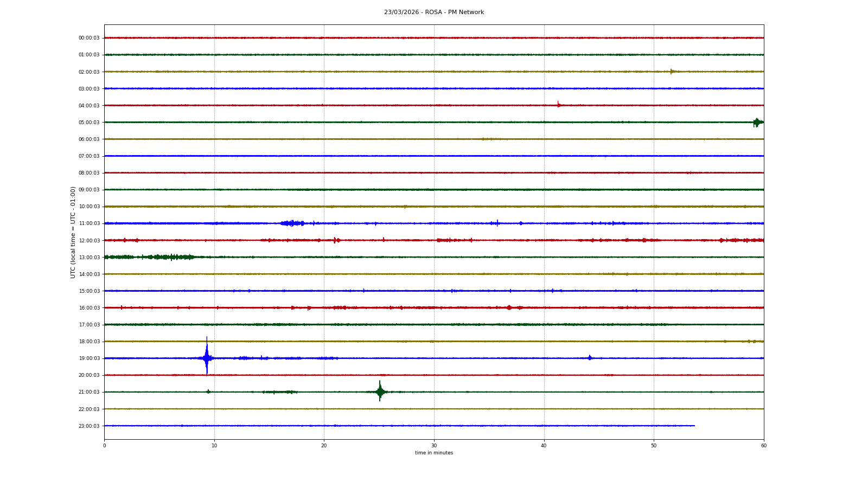The image size is (868, 488).
Task: Click the blue noise burst on the 11:00:03 trace
Action: (292, 223)
